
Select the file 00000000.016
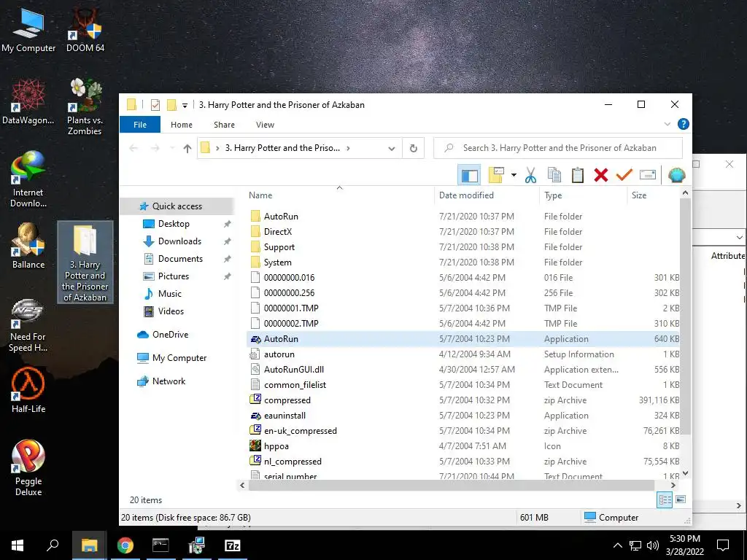pyautogui.click(x=463, y=278)
